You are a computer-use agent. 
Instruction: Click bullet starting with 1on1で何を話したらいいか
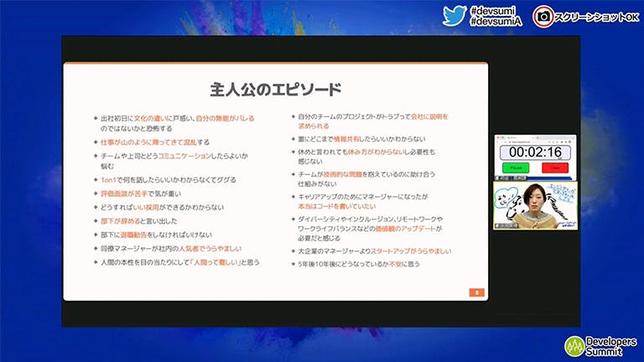pyautogui.click(x=169, y=180)
